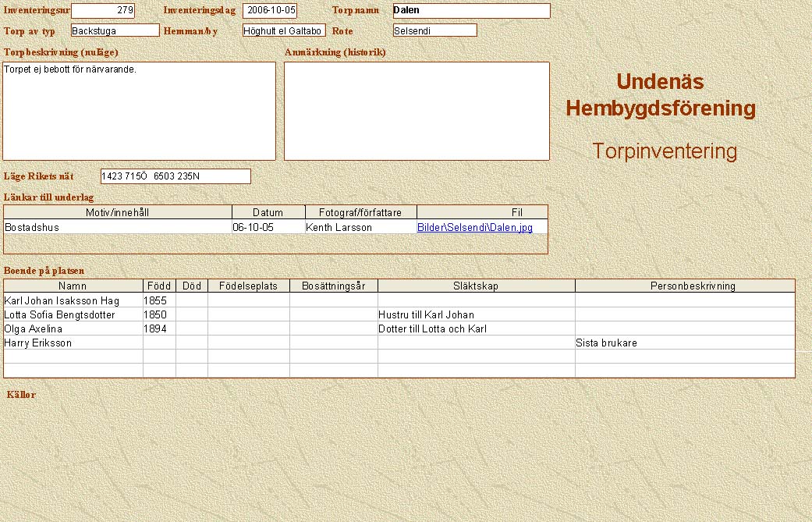Select the Rote field showing Selsendi
Image resolution: width=812 pixels, height=522 pixels.
(434, 30)
